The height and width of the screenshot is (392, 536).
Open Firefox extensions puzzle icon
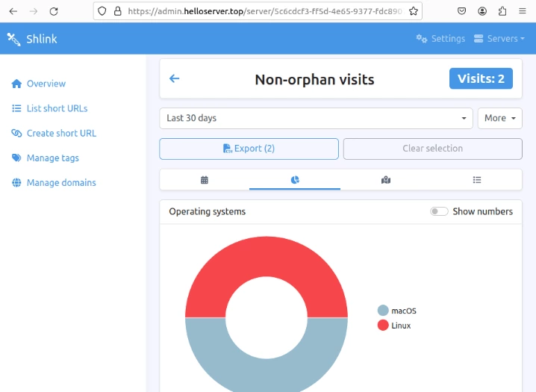pos(502,11)
